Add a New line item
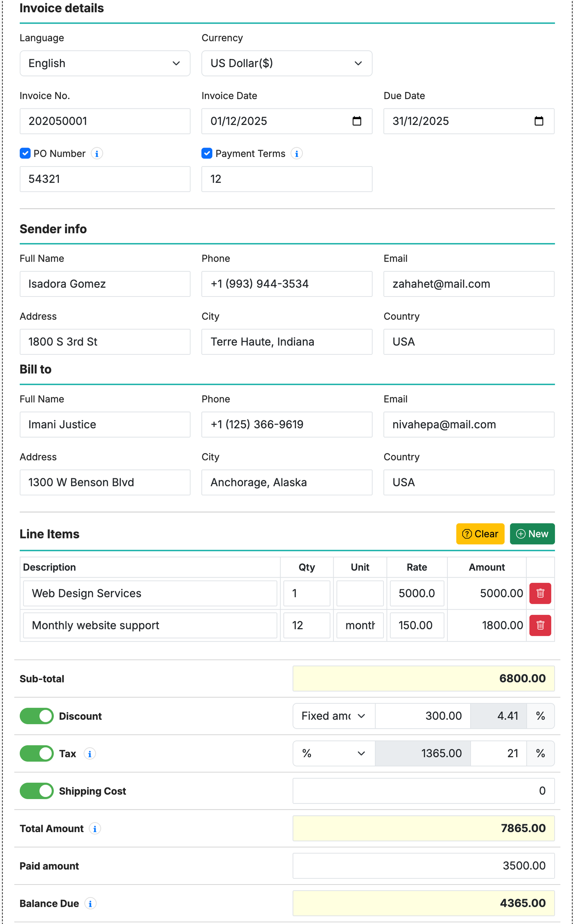The image size is (574, 924). [532, 533]
